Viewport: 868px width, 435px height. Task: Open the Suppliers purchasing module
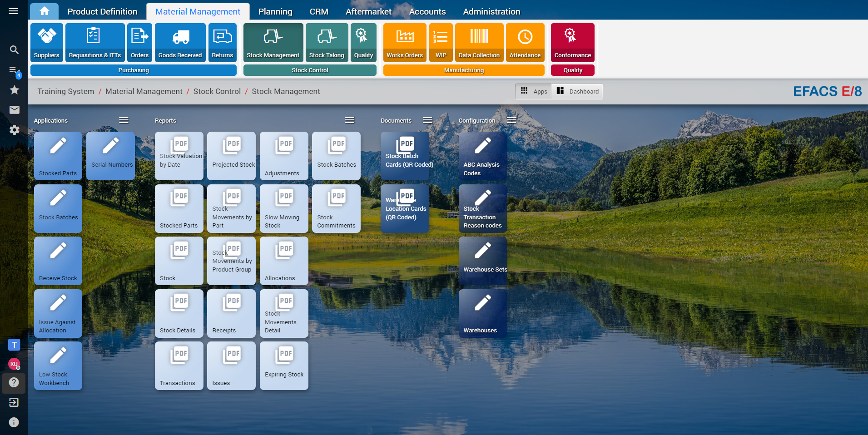coord(46,42)
